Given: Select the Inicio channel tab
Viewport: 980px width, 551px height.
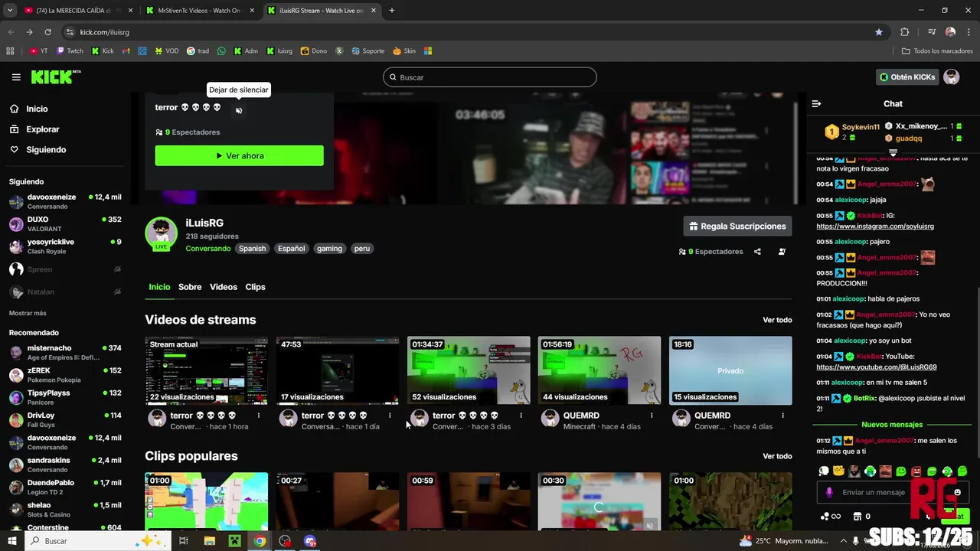Looking at the screenshot, I should point(159,287).
